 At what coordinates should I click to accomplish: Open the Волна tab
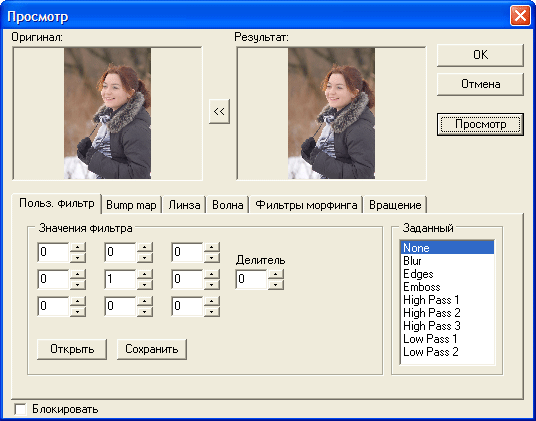228,205
